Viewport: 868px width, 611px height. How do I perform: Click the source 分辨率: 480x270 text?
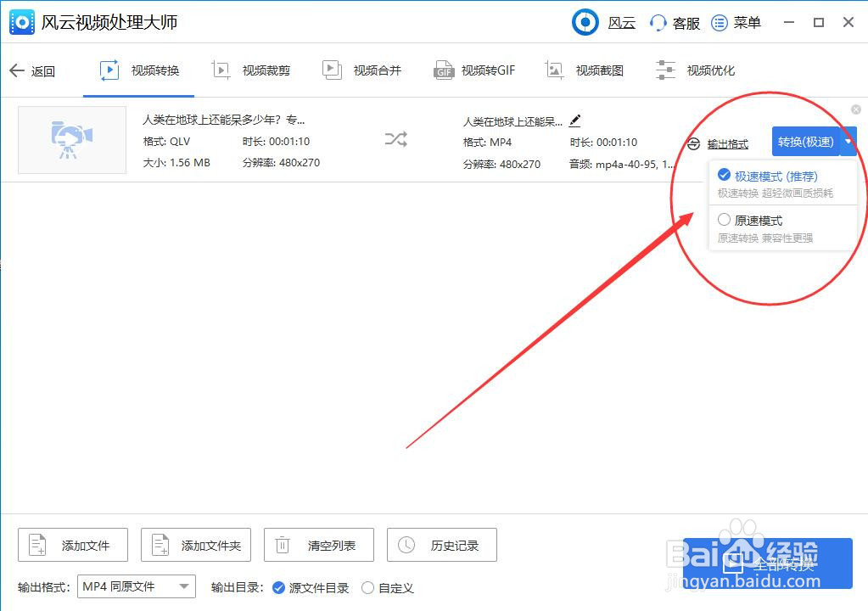click(281, 163)
